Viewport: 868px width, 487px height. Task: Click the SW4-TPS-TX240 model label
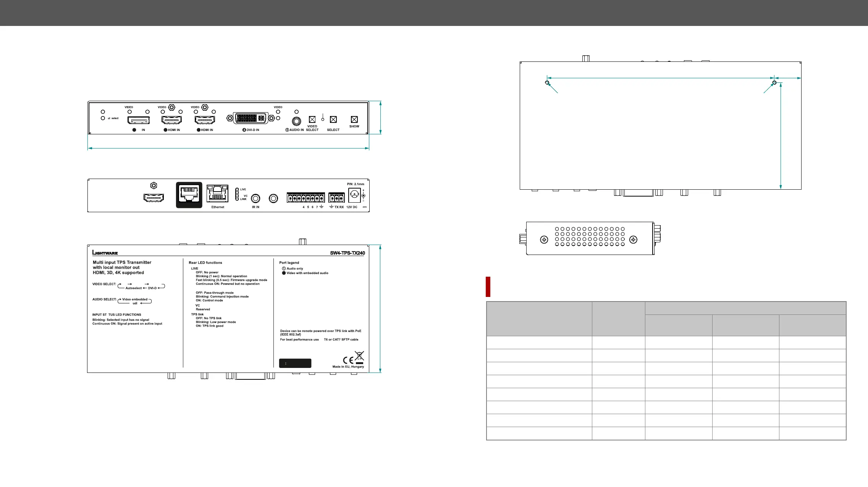coord(348,253)
